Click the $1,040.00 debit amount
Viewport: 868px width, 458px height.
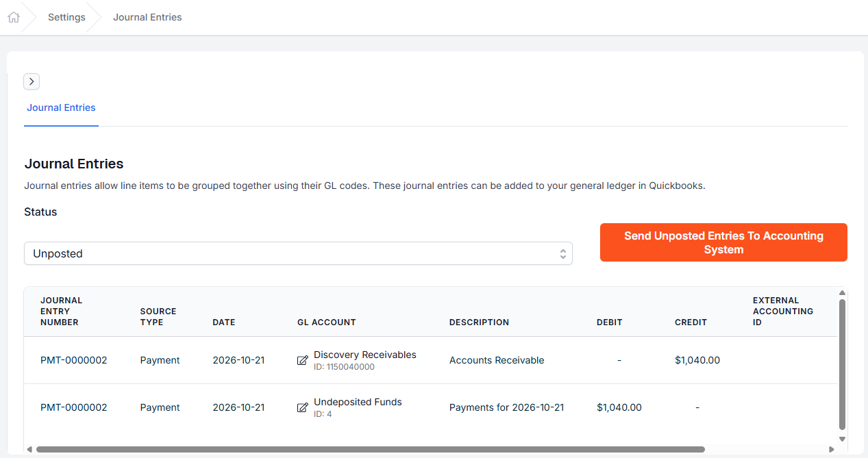click(619, 407)
